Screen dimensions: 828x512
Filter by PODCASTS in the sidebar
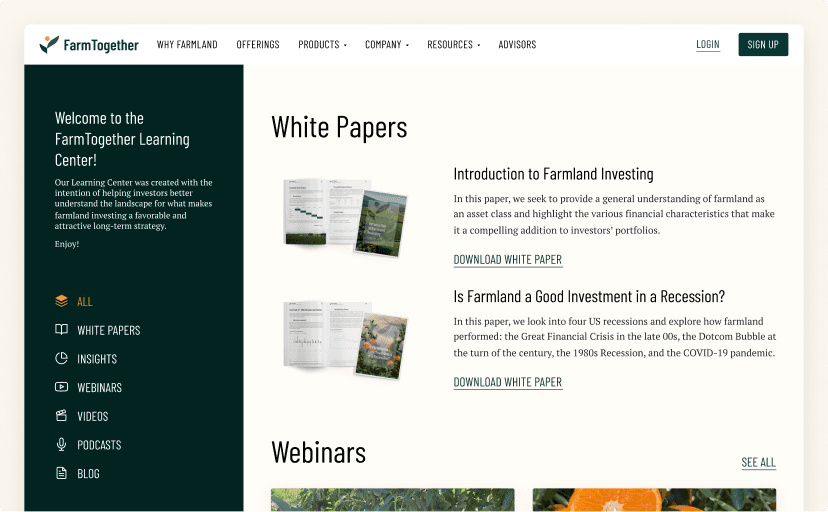tap(99, 445)
